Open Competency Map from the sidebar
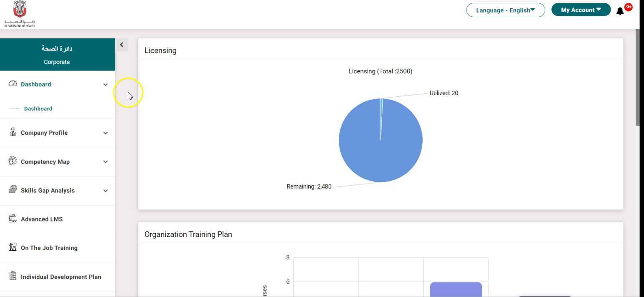The width and height of the screenshot is (644, 297). tap(45, 161)
